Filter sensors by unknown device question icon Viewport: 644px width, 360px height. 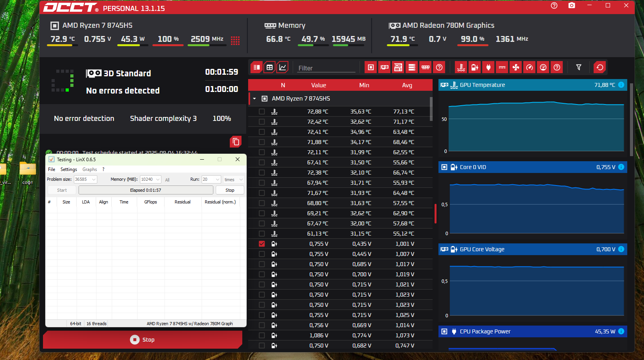click(x=439, y=67)
